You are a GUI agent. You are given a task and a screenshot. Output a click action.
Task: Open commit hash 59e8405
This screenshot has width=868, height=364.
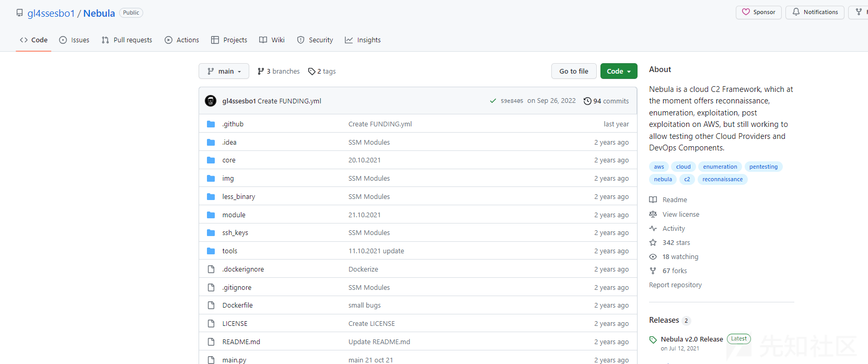pos(512,101)
